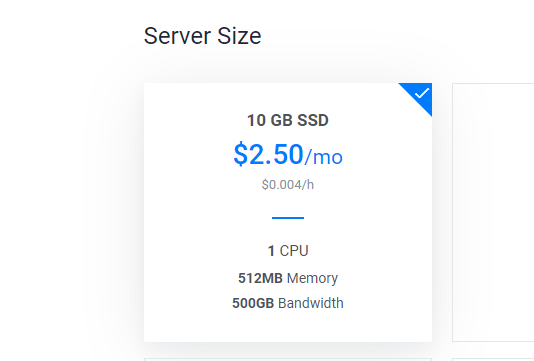Screen dimensions: 534x361
Task: Click the white checkmark inside blue triangle
Action: tap(422, 93)
